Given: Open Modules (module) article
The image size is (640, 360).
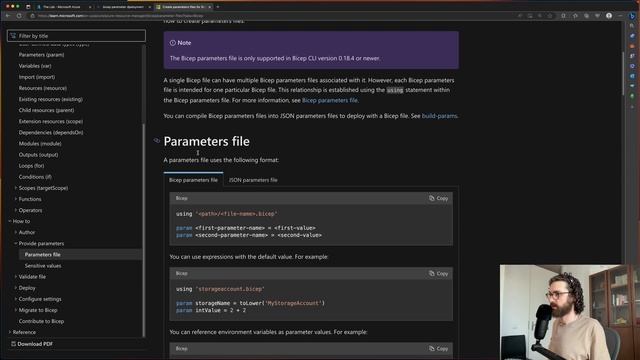Looking at the screenshot, I should click(x=40, y=143).
